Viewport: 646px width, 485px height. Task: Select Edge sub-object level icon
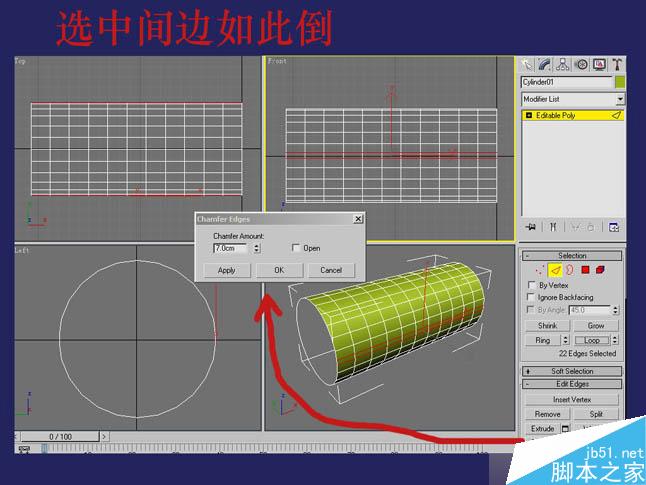pos(555,270)
